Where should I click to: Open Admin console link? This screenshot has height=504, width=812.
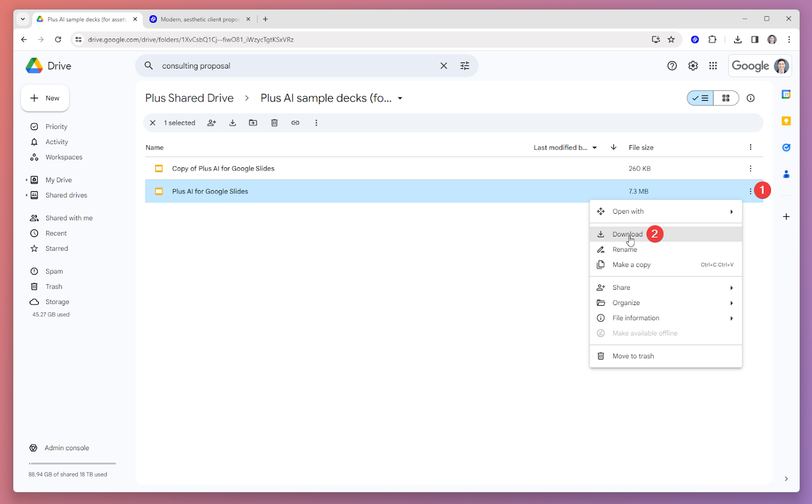coord(66,448)
